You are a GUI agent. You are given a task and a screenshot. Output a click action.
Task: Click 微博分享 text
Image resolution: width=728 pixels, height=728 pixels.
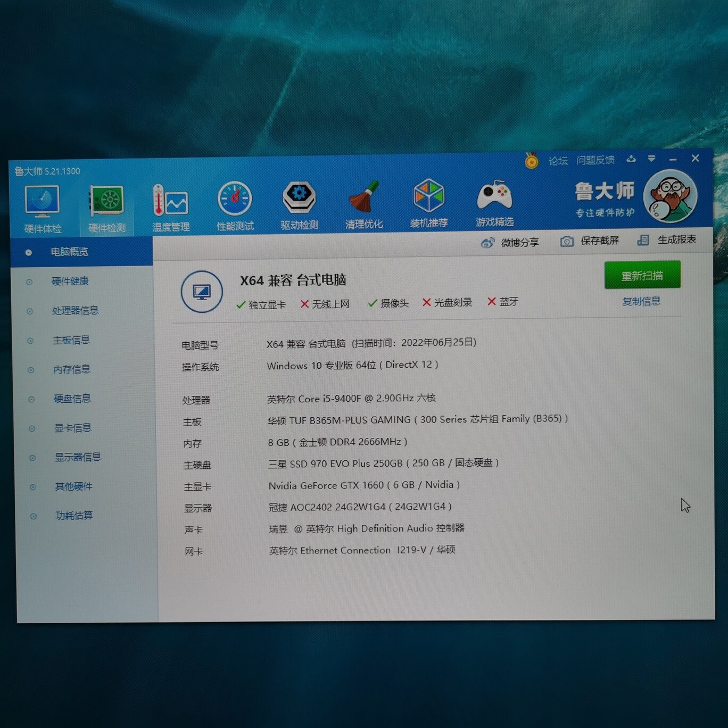(520, 242)
